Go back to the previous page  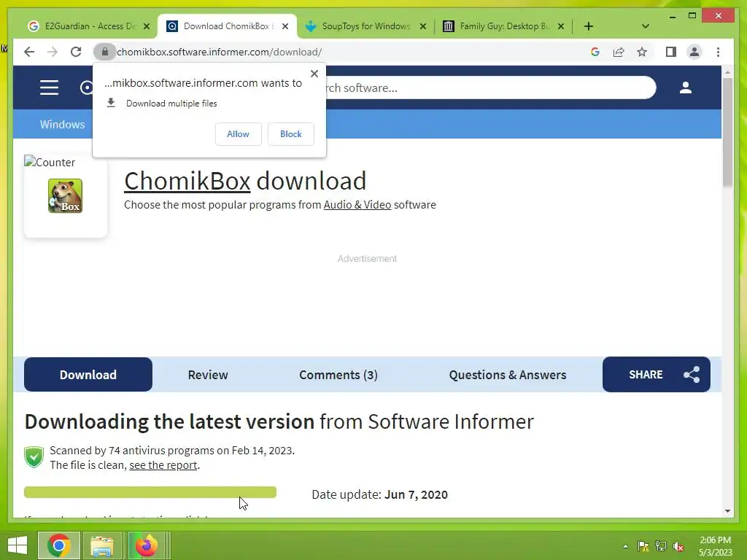point(29,52)
